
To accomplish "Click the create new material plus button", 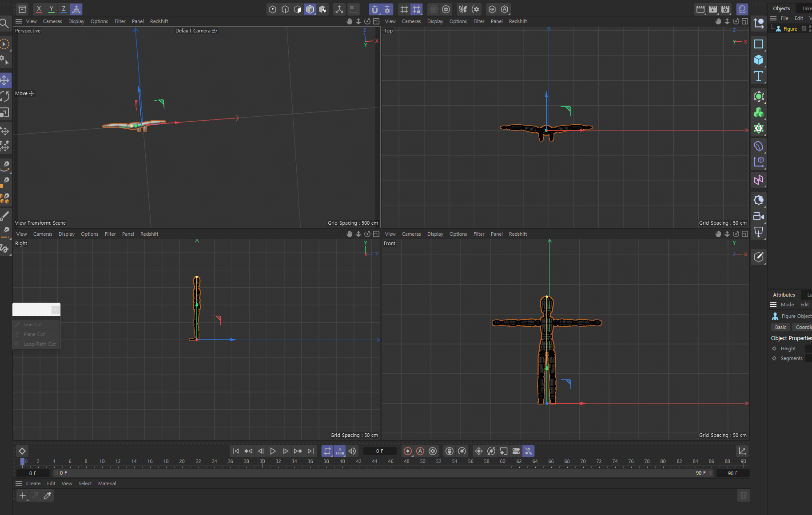I will (x=23, y=495).
